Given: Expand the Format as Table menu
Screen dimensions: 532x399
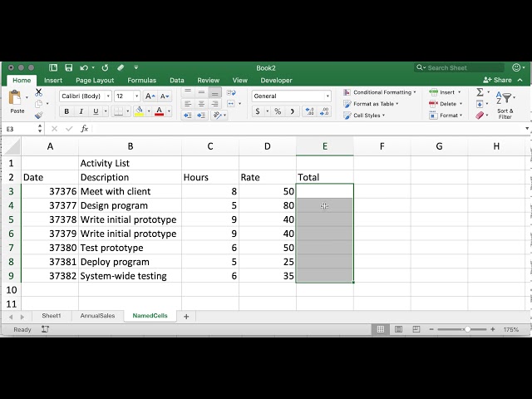Looking at the screenshot, I should coord(371,104).
